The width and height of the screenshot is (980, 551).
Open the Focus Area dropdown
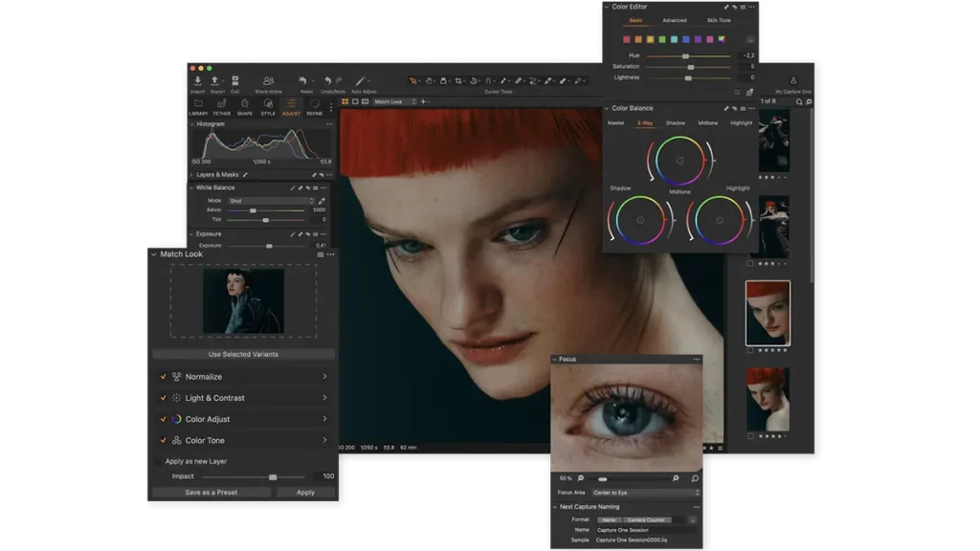click(x=646, y=493)
